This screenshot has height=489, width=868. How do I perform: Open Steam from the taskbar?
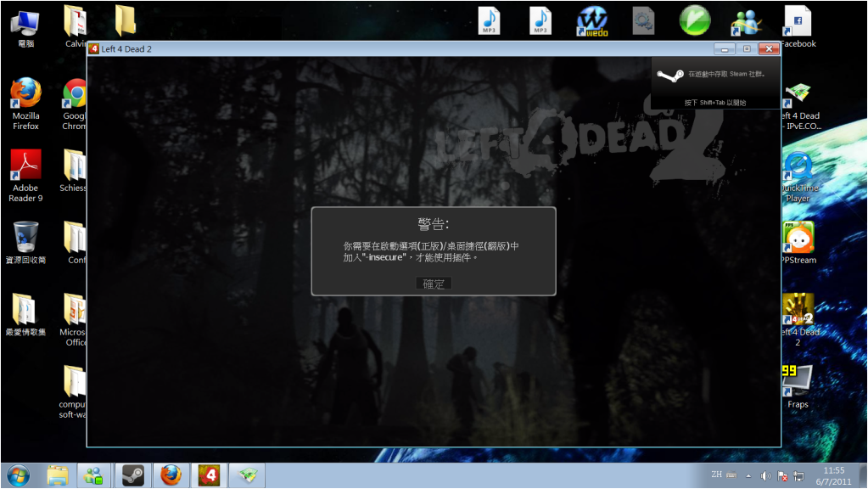pyautogui.click(x=132, y=475)
